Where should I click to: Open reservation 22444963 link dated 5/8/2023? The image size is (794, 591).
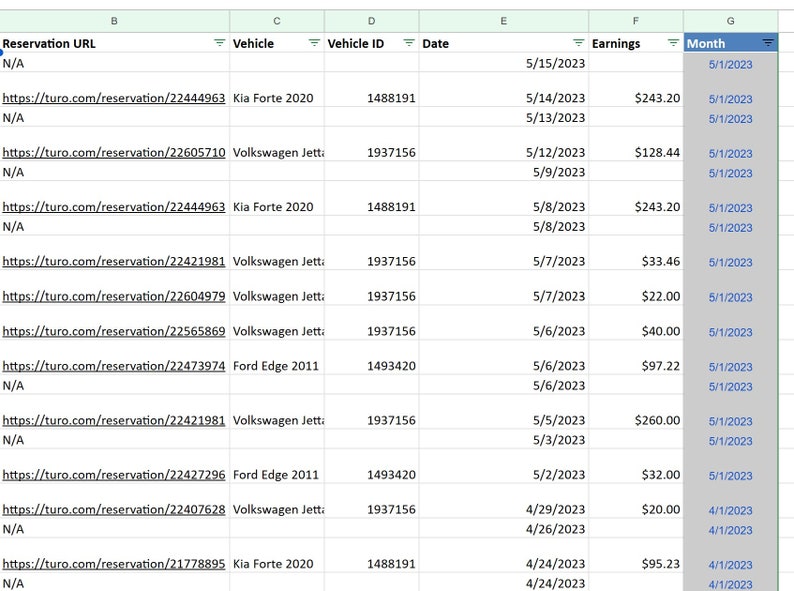pyautogui.click(x=114, y=207)
